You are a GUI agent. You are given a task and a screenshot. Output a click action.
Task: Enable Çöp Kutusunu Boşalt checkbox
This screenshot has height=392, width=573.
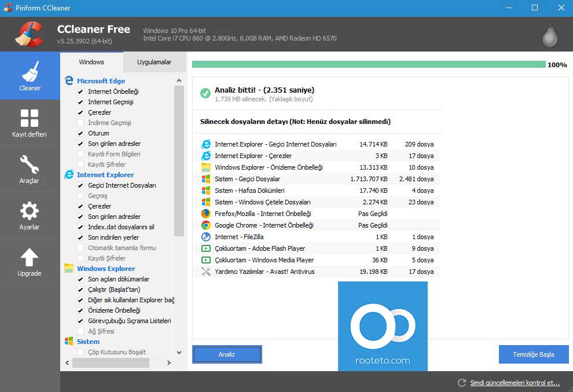80,352
